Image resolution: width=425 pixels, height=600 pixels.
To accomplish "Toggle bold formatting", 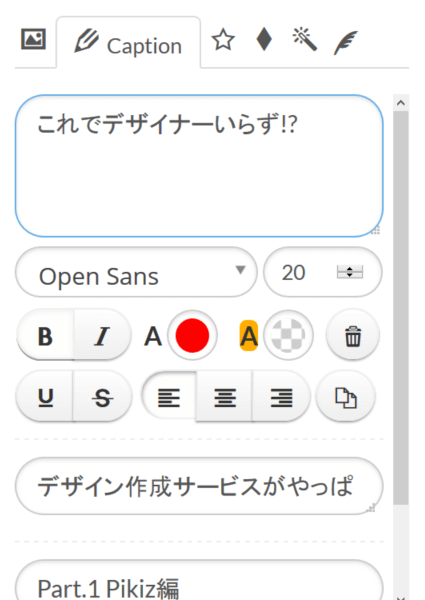I will click(45, 336).
